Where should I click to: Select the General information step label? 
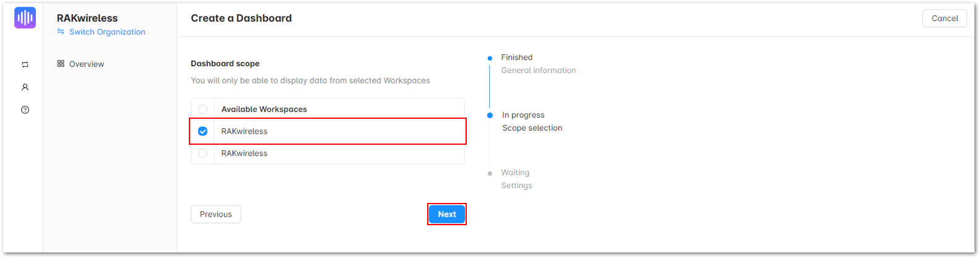pyautogui.click(x=539, y=71)
